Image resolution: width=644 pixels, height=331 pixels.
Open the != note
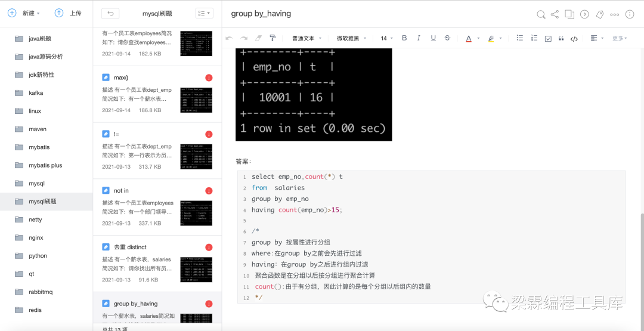pos(157,151)
